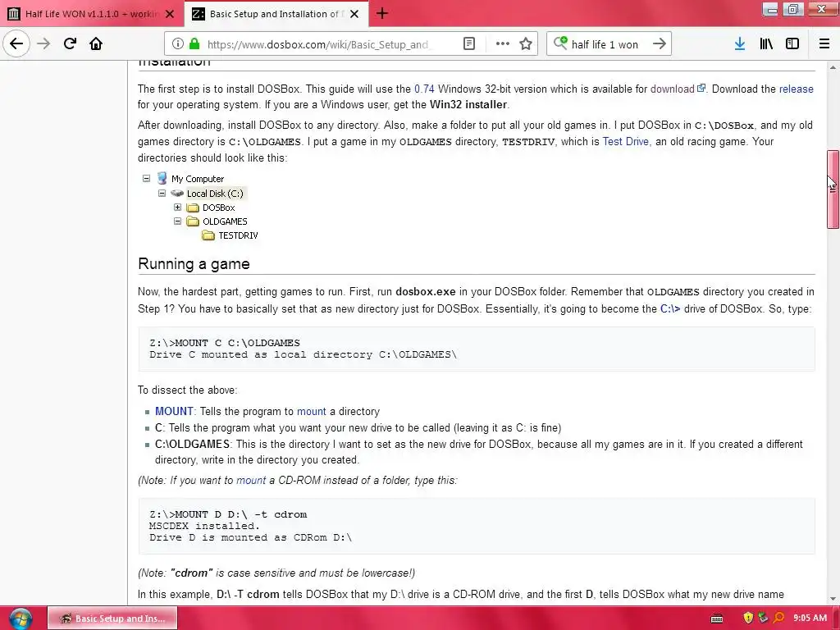Submit the search with the arrow button
The height and width of the screenshot is (630, 840).
[x=660, y=44]
